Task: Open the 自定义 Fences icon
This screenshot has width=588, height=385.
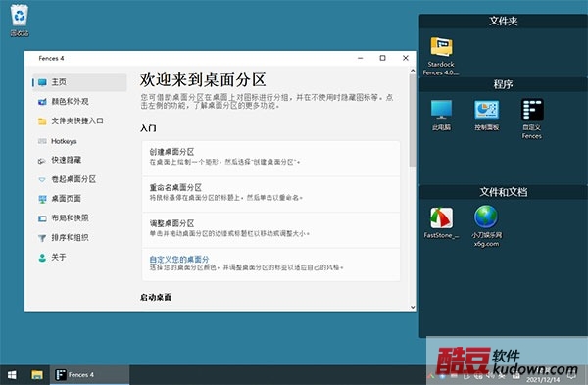Action: (x=532, y=120)
